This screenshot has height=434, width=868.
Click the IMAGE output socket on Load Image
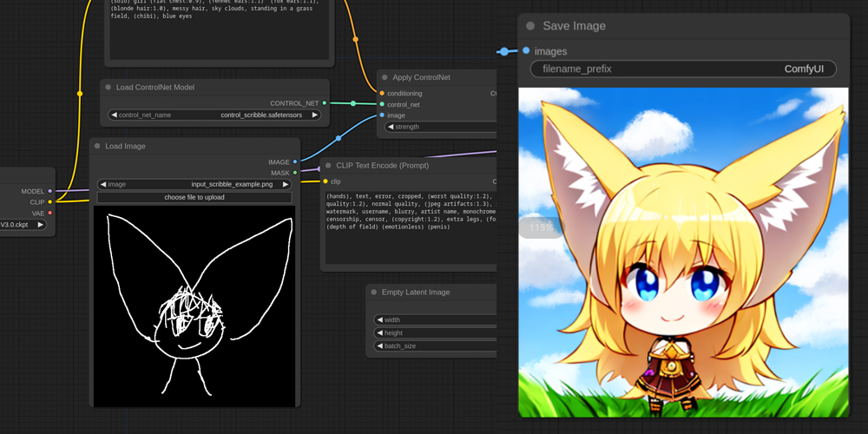click(x=295, y=161)
